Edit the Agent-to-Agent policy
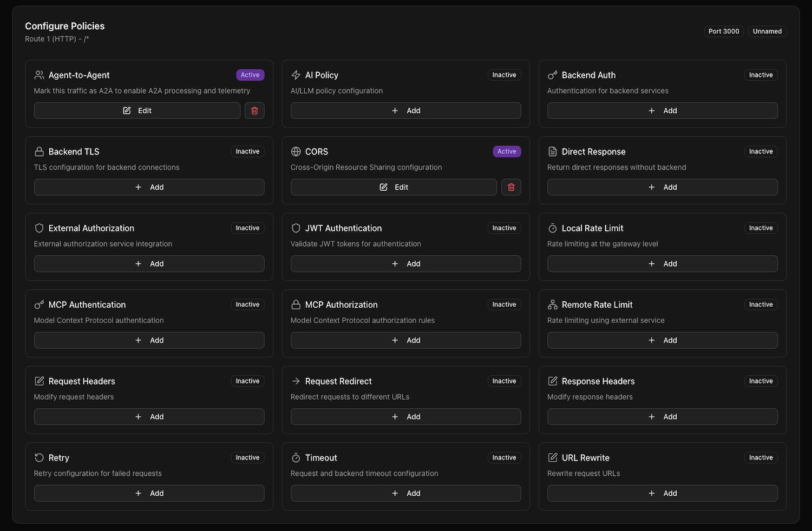This screenshot has height=531, width=812. 137,111
